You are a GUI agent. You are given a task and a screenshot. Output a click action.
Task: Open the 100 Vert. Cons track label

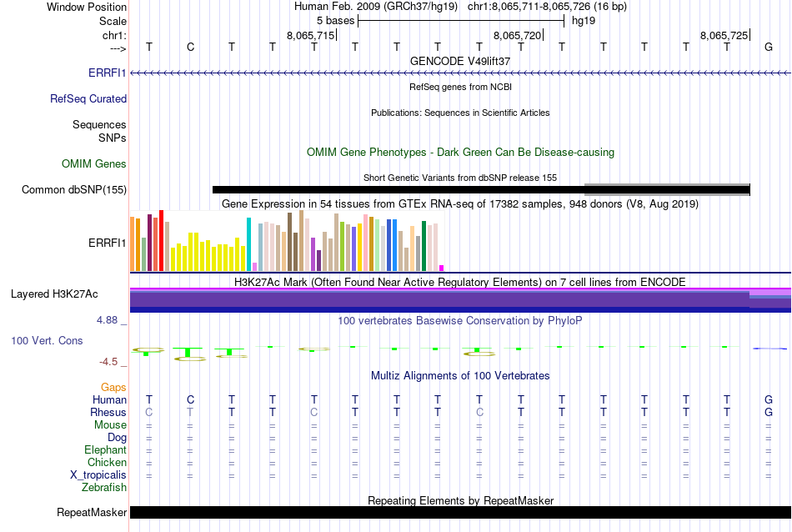pos(47,340)
